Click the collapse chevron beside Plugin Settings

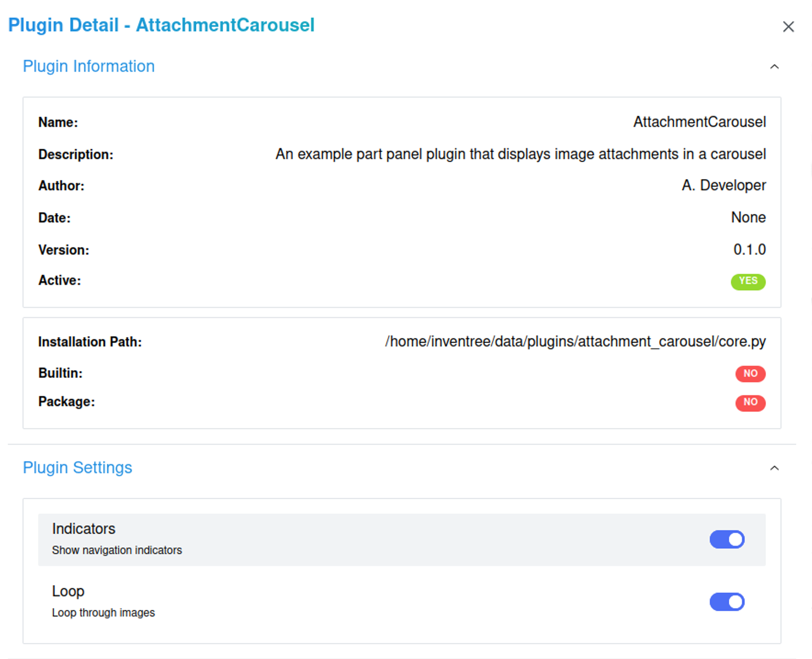[x=774, y=468]
